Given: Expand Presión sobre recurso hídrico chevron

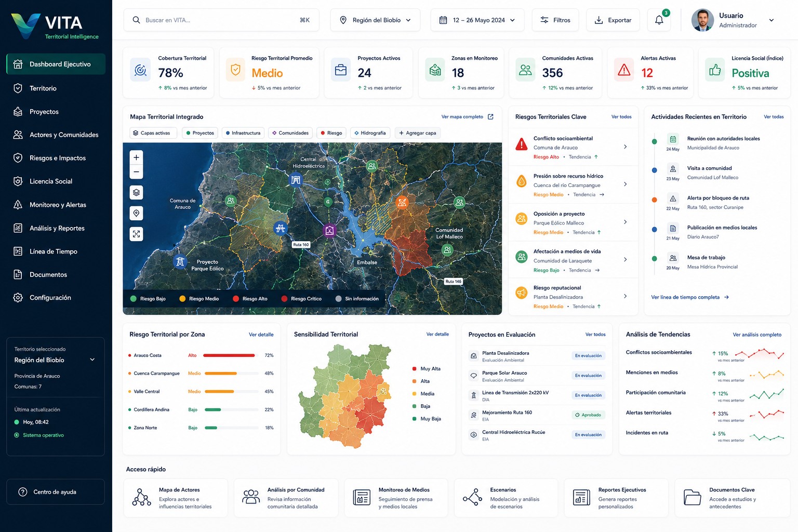Looking at the screenshot, I should tap(625, 184).
